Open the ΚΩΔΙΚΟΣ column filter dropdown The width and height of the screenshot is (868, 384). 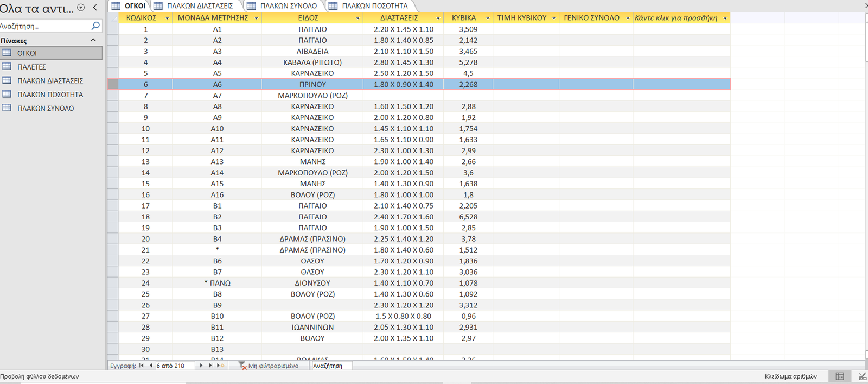tap(167, 18)
